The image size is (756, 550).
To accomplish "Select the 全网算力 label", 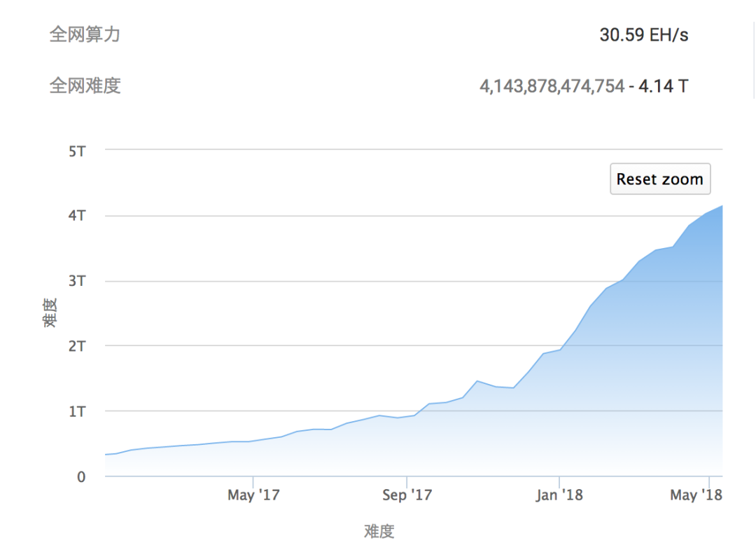I will click(x=85, y=34).
